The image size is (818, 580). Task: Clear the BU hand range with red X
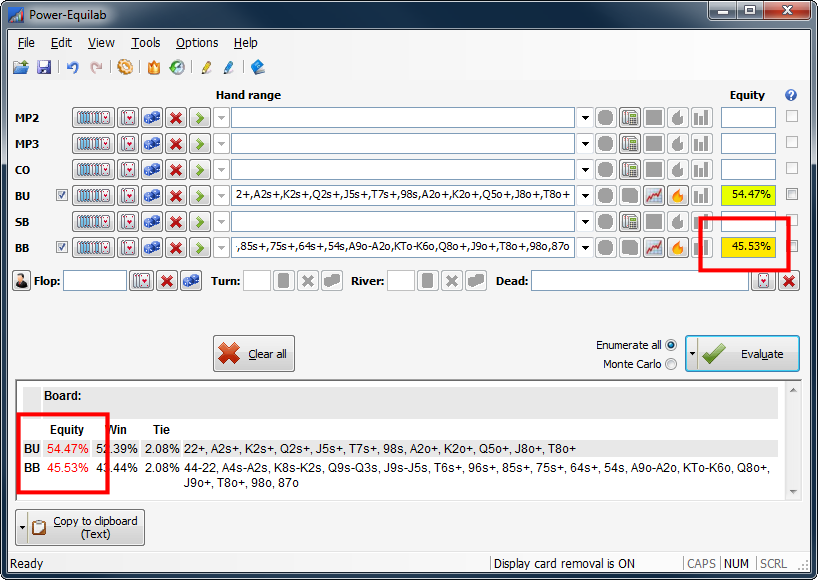click(176, 196)
